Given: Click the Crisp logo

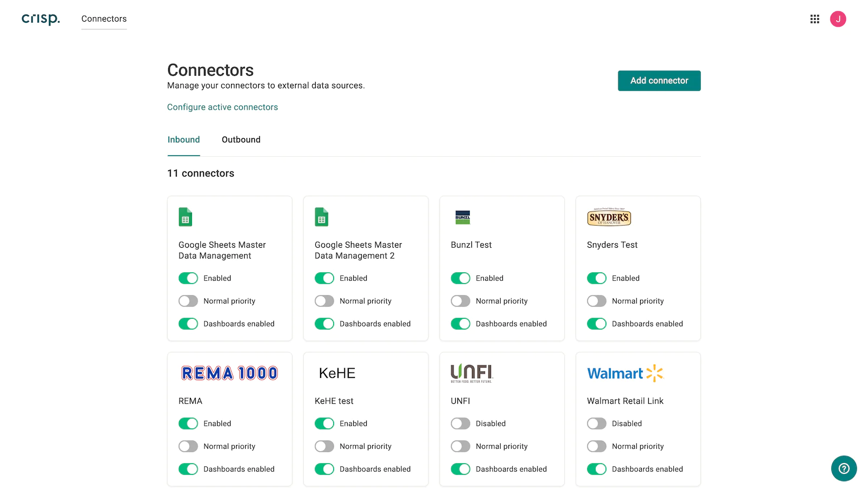Looking at the screenshot, I should point(41,19).
